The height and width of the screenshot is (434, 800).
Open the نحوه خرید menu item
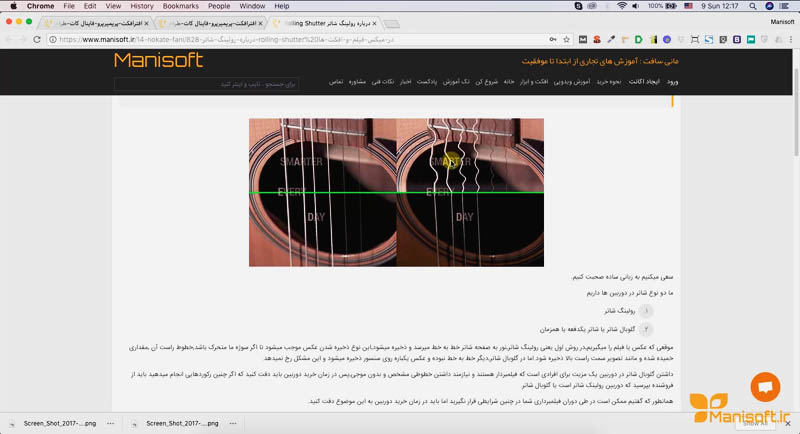click(609, 82)
